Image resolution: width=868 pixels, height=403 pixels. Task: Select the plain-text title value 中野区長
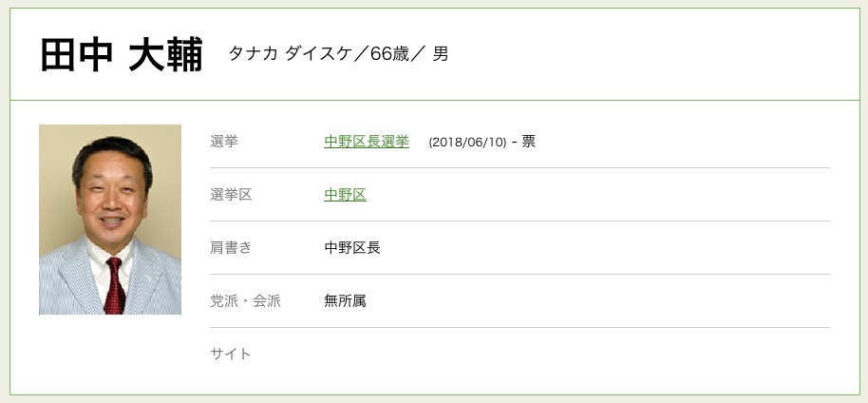pos(352,248)
